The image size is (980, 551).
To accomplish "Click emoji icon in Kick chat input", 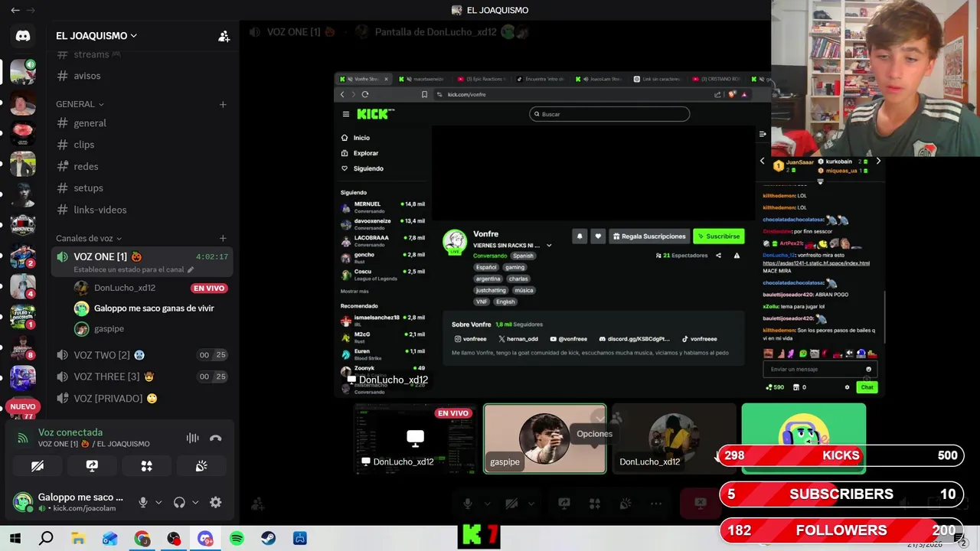I will [868, 369].
